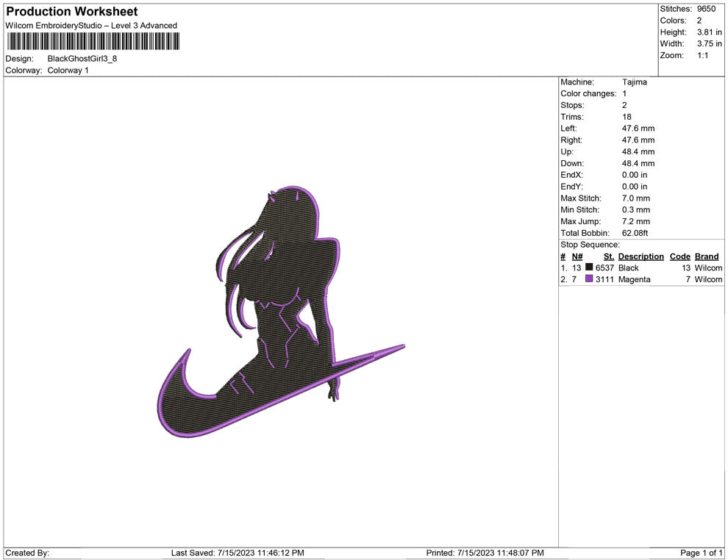Click design name 'BlackGhostGirl3_8'
The height and width of the screenshot is (560, 728).
point(82,59)
